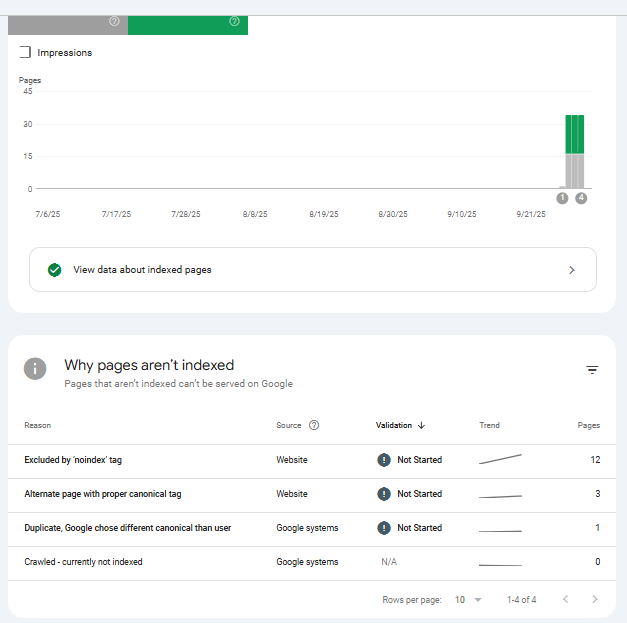Sort table by Pages column header

(588, 425)
